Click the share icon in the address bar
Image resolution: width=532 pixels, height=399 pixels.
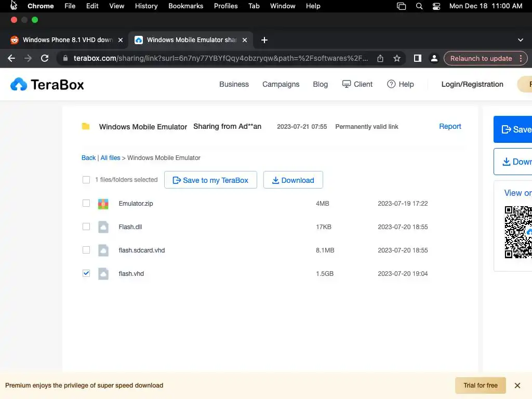(380, 58)
